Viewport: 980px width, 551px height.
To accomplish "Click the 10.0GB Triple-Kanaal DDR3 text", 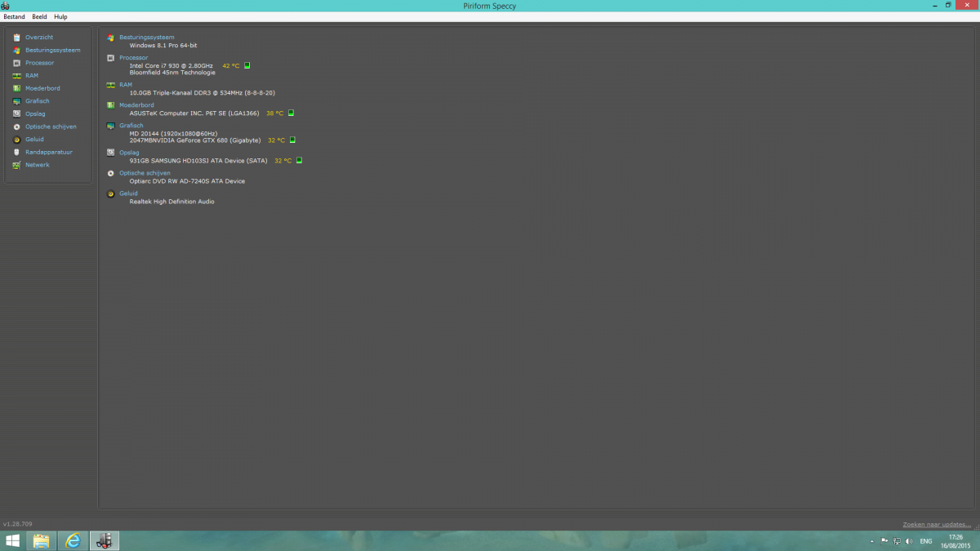I will (x=202, y=93).
